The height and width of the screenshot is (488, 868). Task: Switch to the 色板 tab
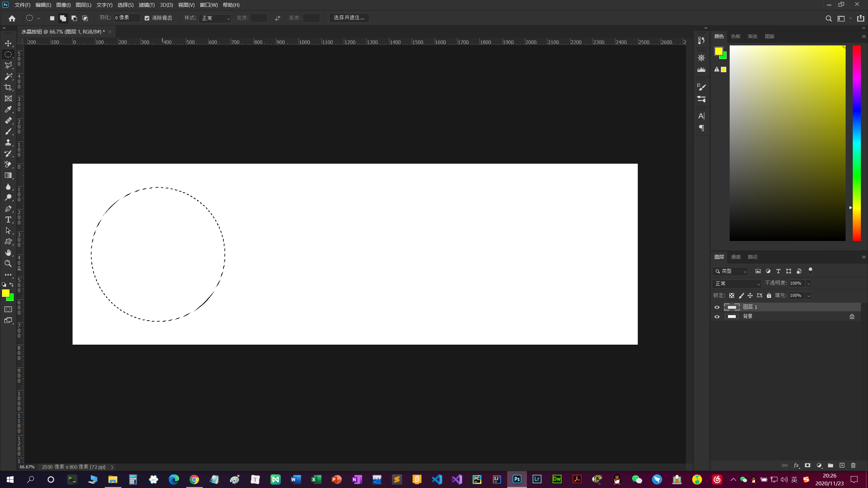tap(735, 37)
